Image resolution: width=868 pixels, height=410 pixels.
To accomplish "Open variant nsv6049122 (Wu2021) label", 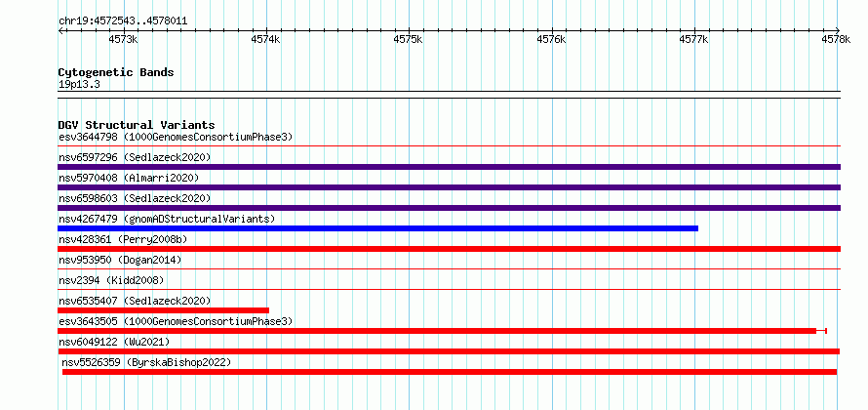I will [x=114, y=342].
